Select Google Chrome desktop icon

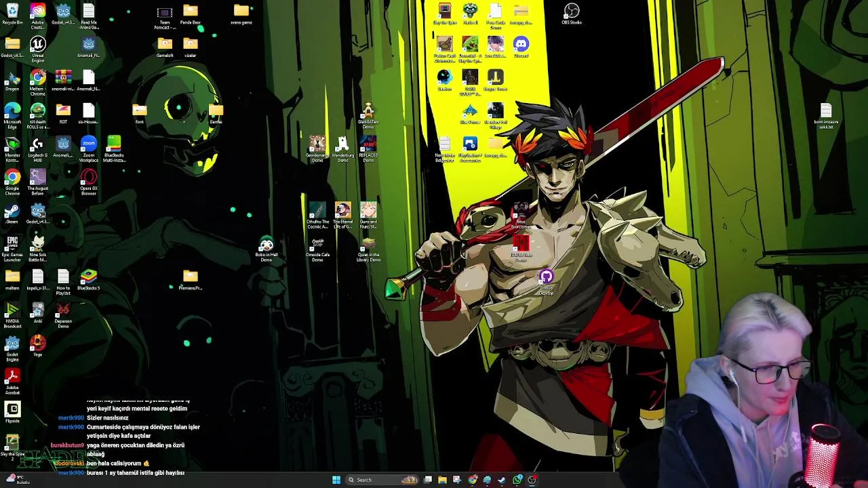pyautogui.click(x=12, y=182)
